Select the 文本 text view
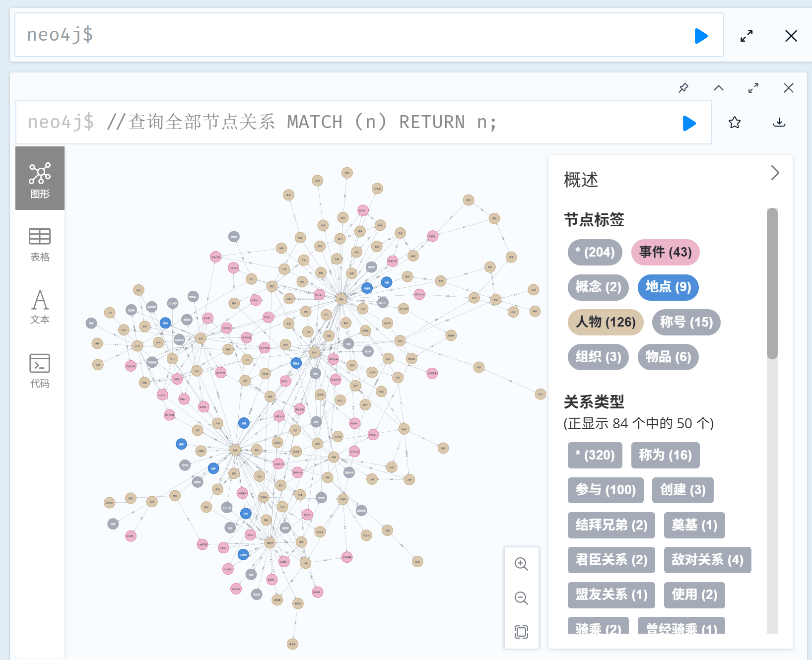This screenshot has height=660, width=812. click(x=40, y=307)
